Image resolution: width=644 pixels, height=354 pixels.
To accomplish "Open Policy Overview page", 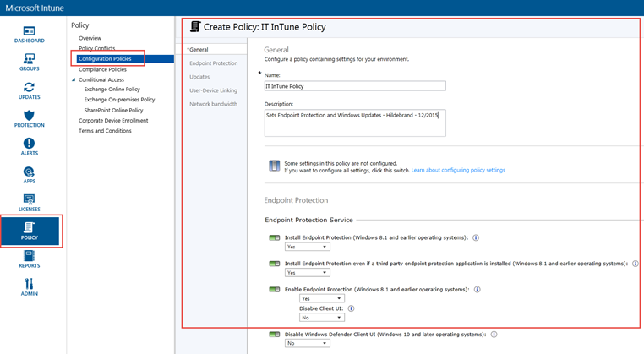I will click(x=90, y=38).
